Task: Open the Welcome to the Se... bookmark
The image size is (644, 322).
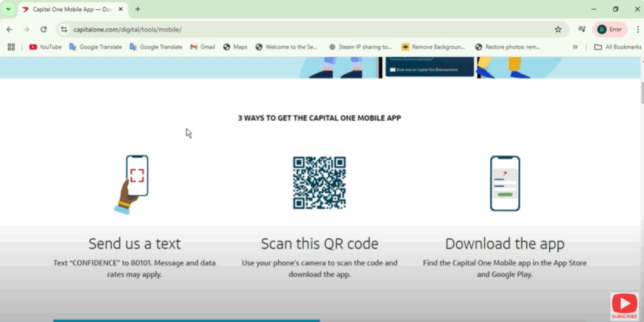Action: click(287, 47)
